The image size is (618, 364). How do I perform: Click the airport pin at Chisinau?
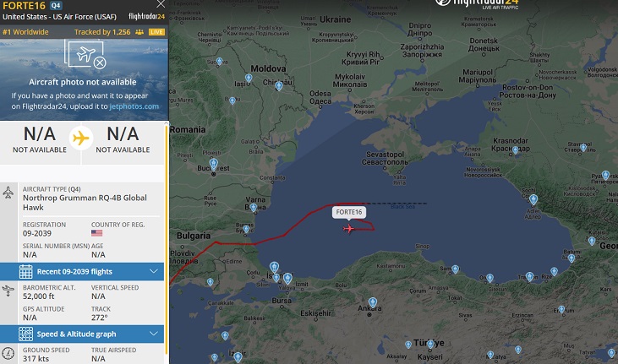click(x=279, y=85)
